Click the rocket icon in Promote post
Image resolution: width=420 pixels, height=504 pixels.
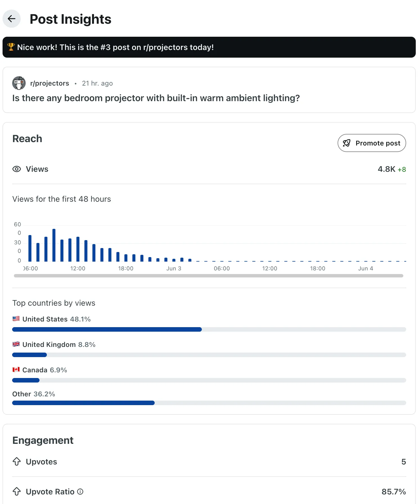click(346, 143)
